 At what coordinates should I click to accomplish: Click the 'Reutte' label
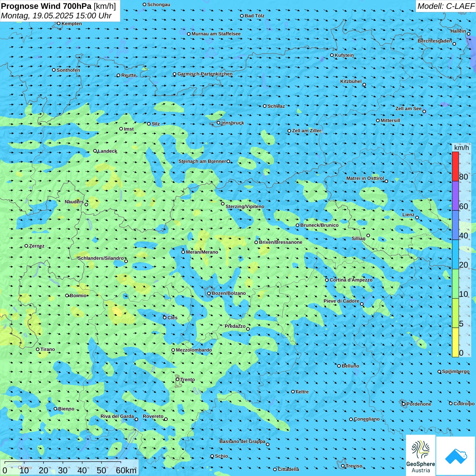tap(129, 75)
